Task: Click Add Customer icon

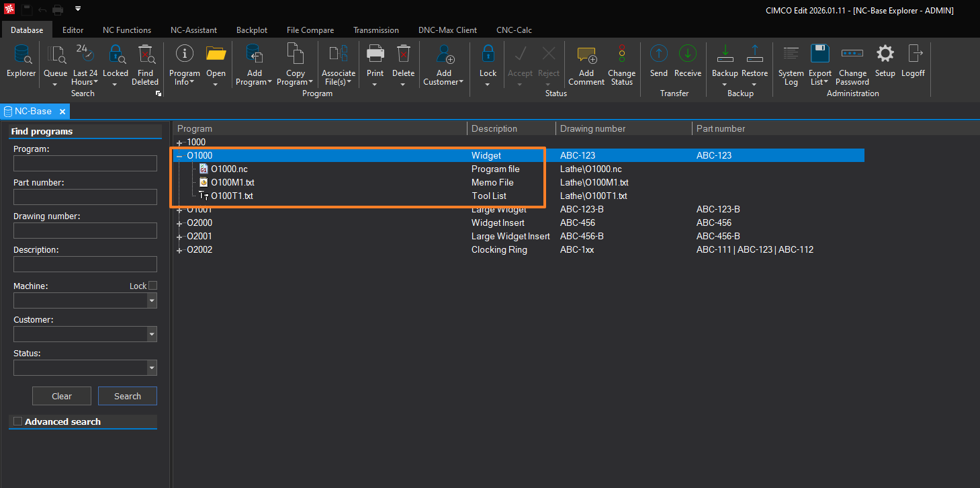Action: tap(444, 55)
